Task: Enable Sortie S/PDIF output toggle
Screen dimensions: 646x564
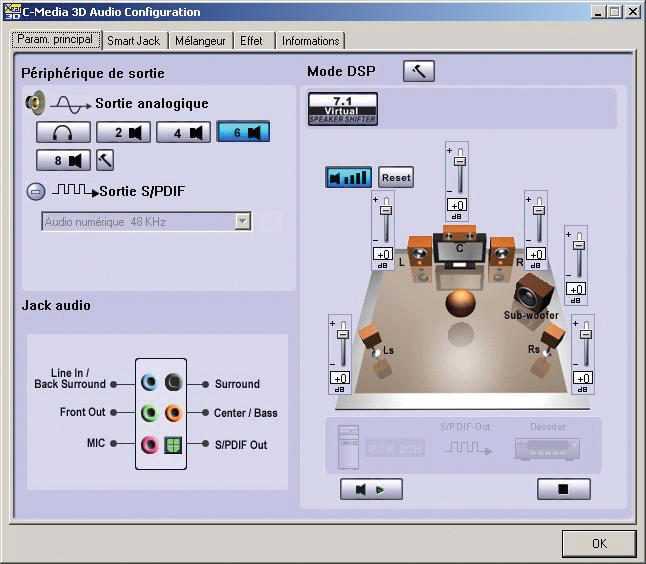Action: (36, 192)
